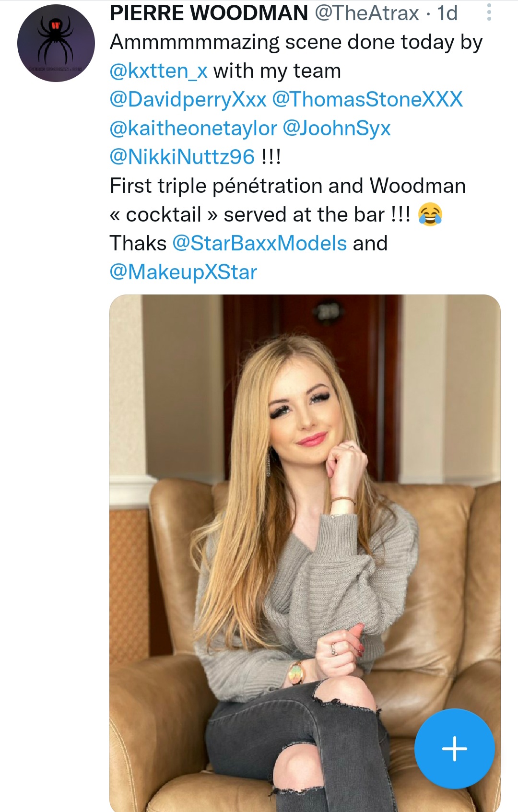
Task: Expand the attached photo in the tweet
Action: tap(305, 528)
